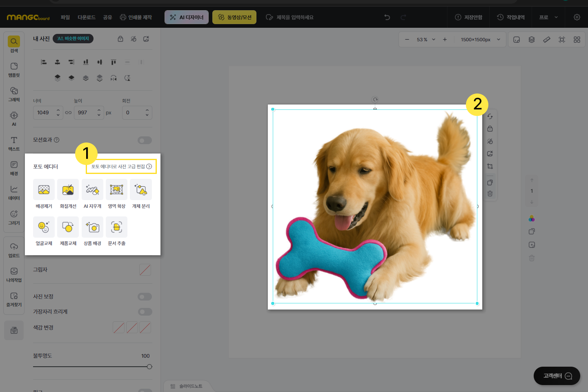Open the 파일 menu
Screen dimensions: 588x392
[x=65, y=17]
